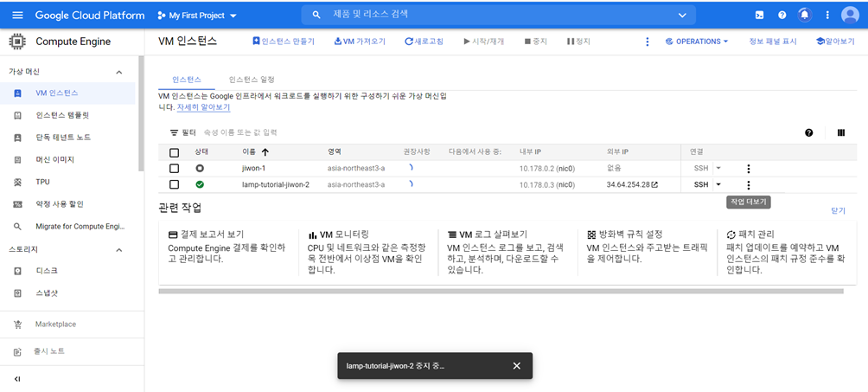
Task: Dismiss the lamp-tutorial-jiwon-2 중지 중 toast
Action: click(516, 366)
